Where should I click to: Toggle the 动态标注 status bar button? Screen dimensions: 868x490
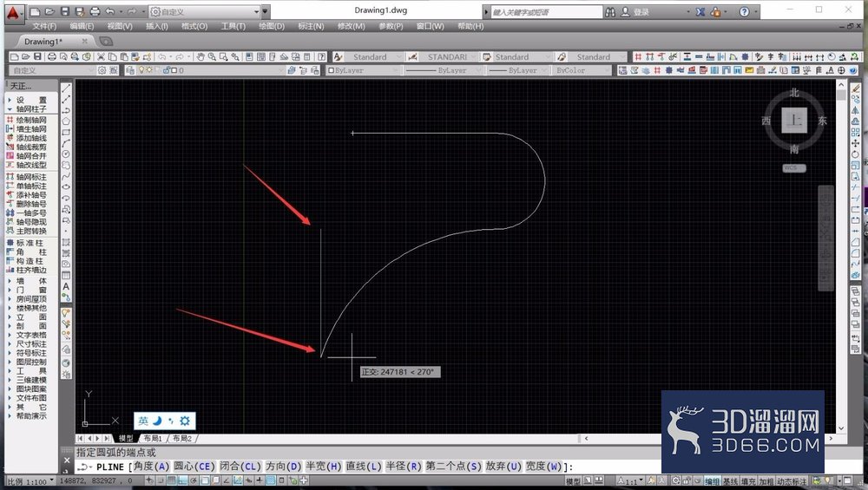pyautogui.click(x=792, y=481)
